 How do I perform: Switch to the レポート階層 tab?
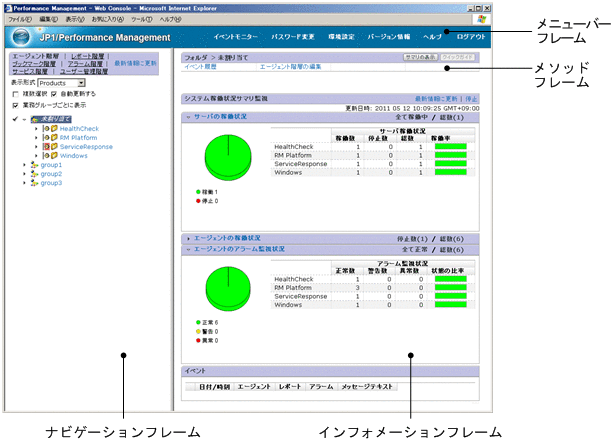coord(88,56)
